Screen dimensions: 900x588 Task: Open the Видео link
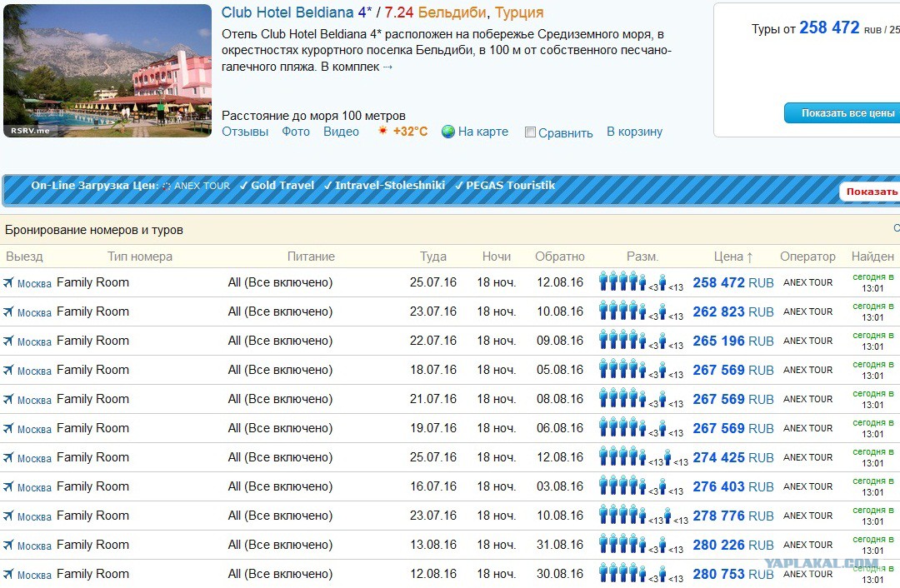click(x=341, y=132)
